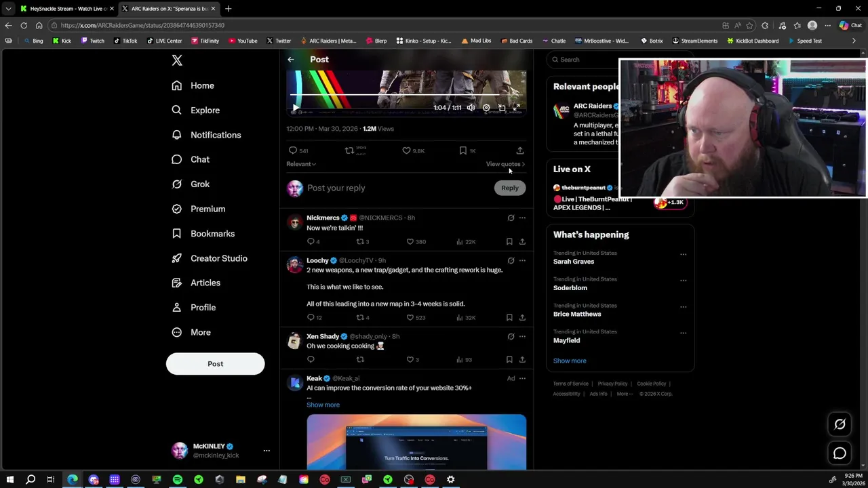Expand Show more on Keak ad
Viewport: 868px width, 488px height.
(x=323, y=405)
